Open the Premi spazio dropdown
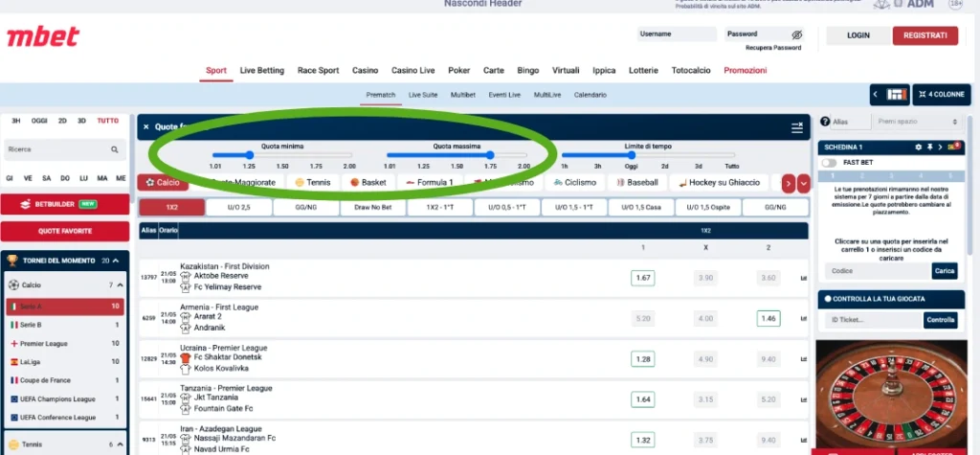Viewport: 980px width, 455px height. 918,122
